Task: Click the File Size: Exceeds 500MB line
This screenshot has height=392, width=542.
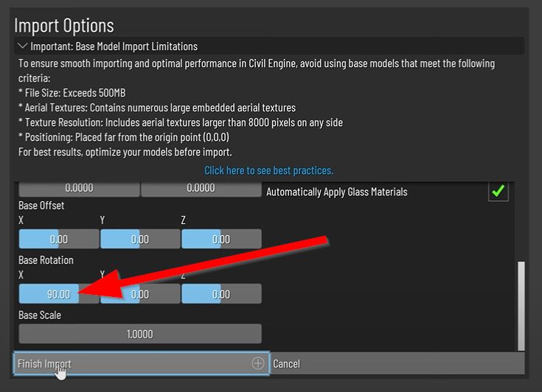Action: [x=72, y=93]
